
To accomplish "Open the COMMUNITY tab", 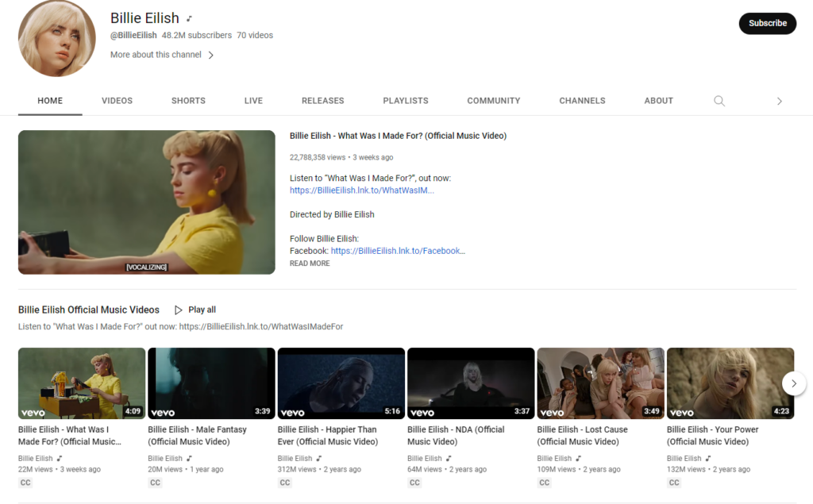I will pos(494,101).
